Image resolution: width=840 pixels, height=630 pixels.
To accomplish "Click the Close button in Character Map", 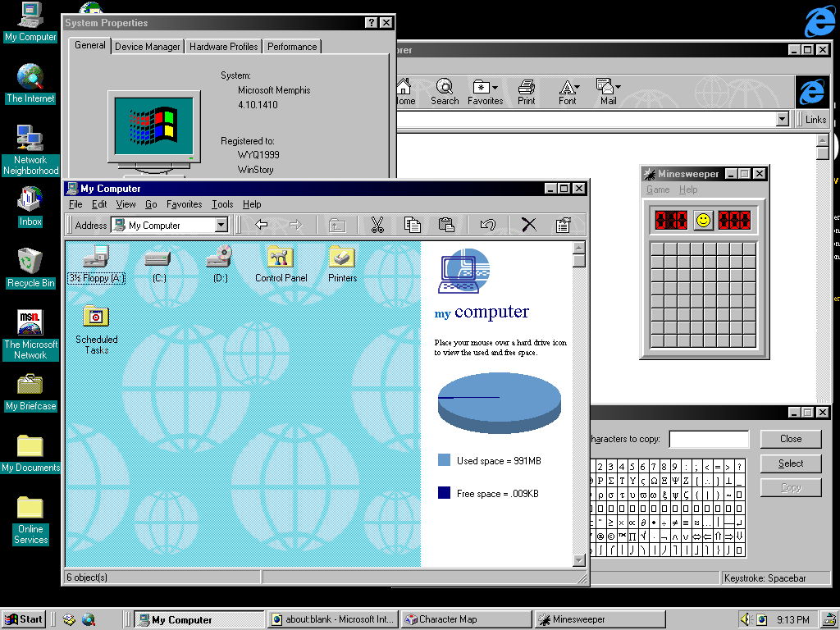I will tap(791, 439).
